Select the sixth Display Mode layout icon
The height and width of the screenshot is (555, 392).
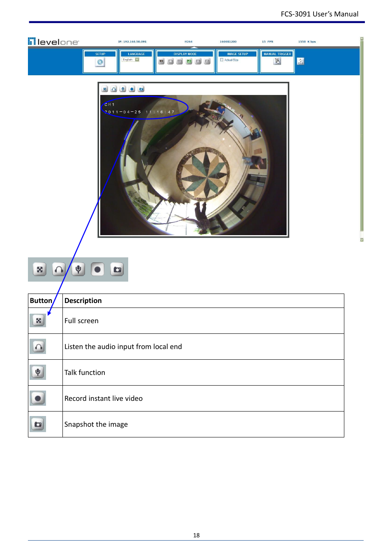[x=207, y=62]
